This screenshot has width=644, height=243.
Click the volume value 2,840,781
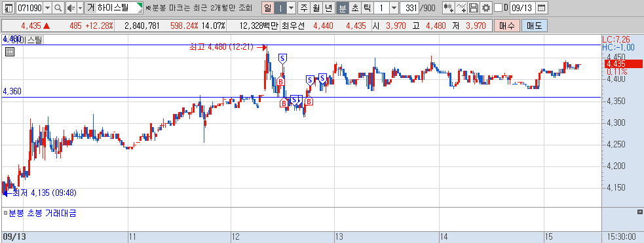142,26
